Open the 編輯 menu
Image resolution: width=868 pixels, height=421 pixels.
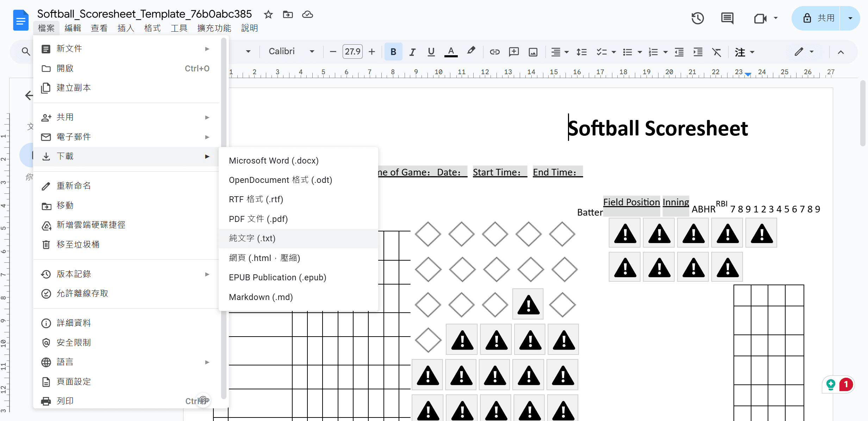coord(73,28)
